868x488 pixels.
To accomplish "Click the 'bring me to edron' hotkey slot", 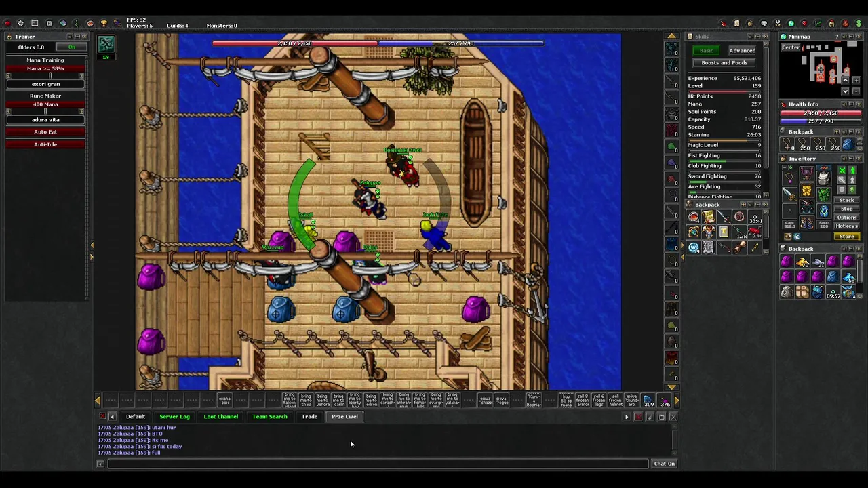I will (x=371, y=401).
